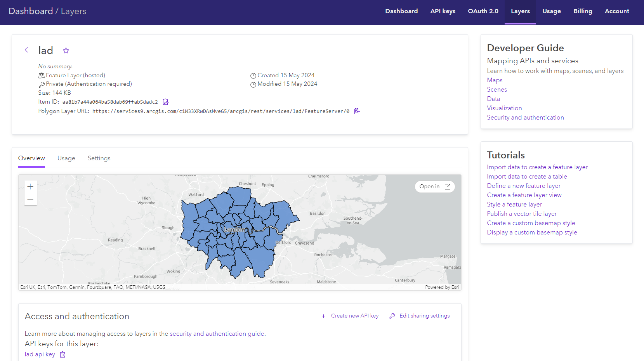Click the plus icon to create new API key
Screen dimensions: 644x361
(323, 316)
